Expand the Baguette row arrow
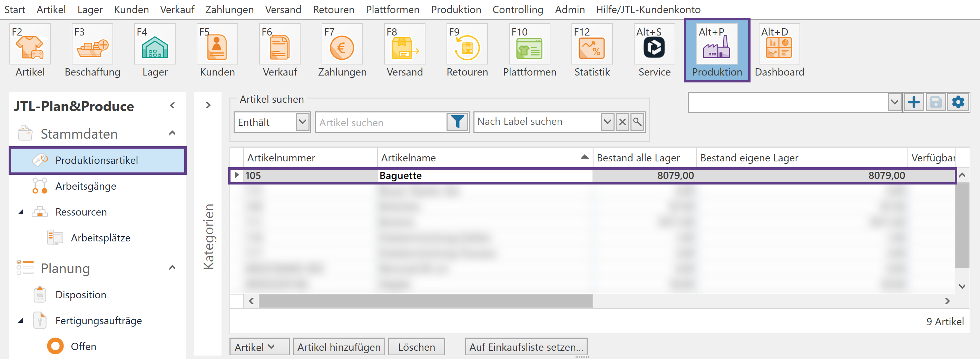Screen dimensions: 980x359 (x=237, y=175)
